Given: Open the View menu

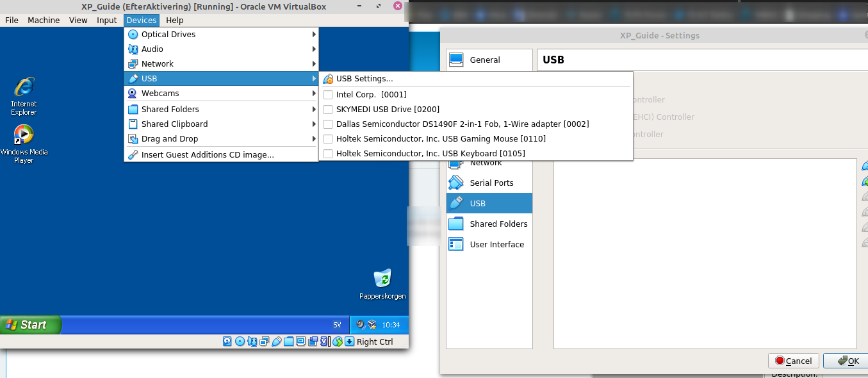Looking at the screenshot, I should pos(78,20).
